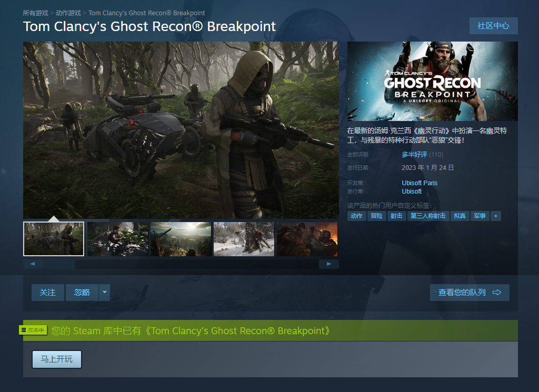Select the fire combat thumbnail

[307, 239]
